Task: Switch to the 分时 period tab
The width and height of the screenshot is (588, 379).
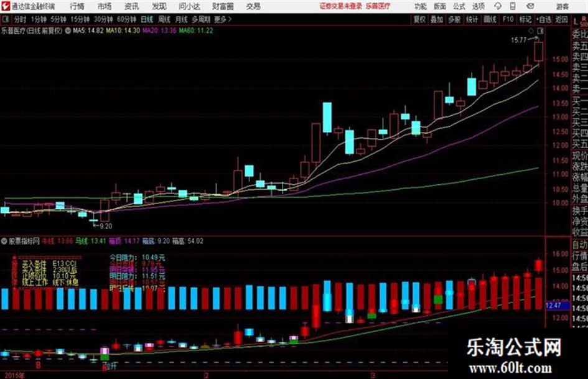Action: (20, 19)
